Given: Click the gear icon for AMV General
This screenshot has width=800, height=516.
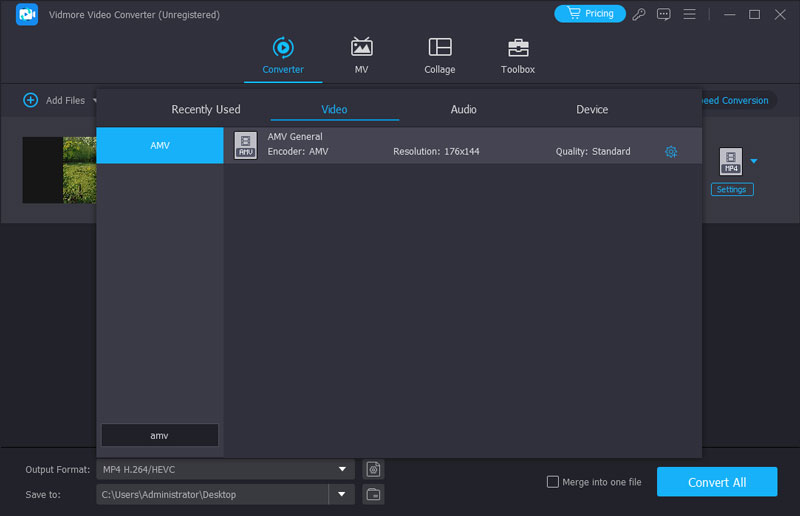Looking at the screenshot, I should point(671,152).
